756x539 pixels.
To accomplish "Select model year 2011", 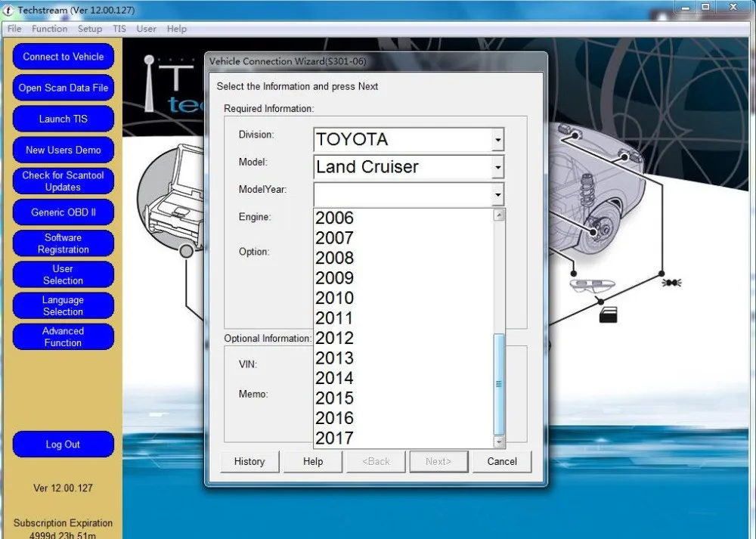I will (404, 318).
